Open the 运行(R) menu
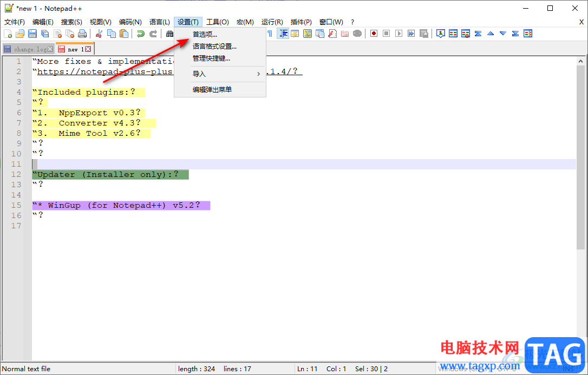Screen dimensions: 588x375 272,22
